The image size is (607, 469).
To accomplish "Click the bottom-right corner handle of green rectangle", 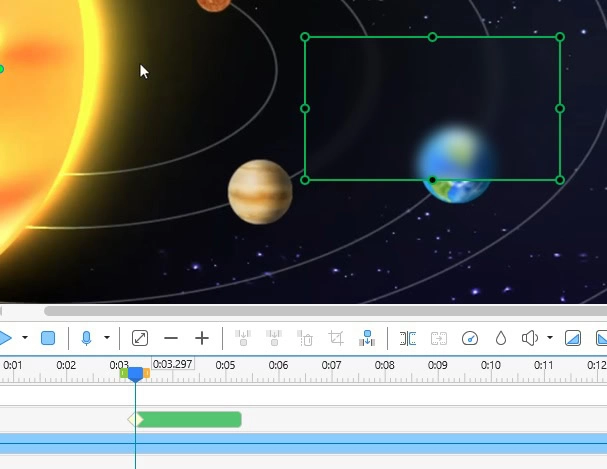I will coord(560,180).
